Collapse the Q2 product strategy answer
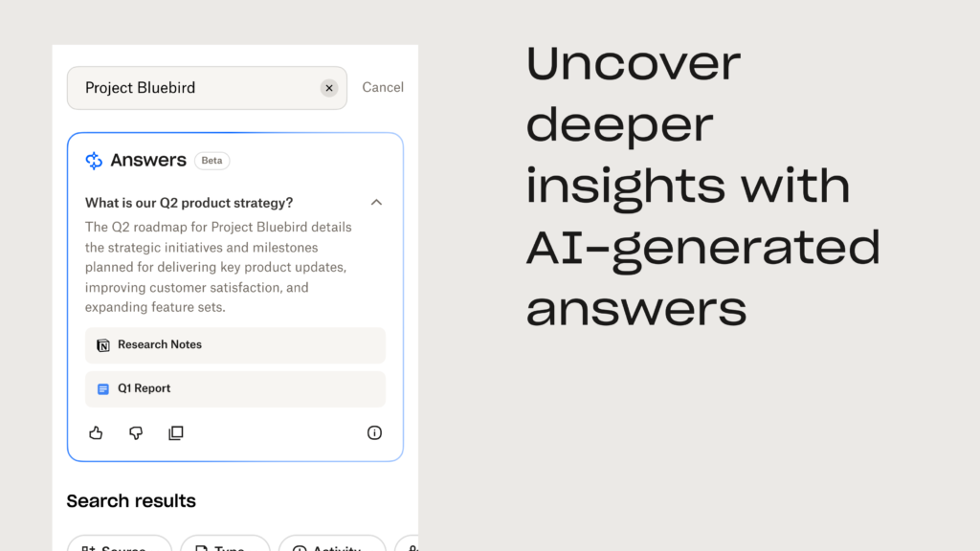This screenshot has height=551, width=980. (x=376, y=203)
